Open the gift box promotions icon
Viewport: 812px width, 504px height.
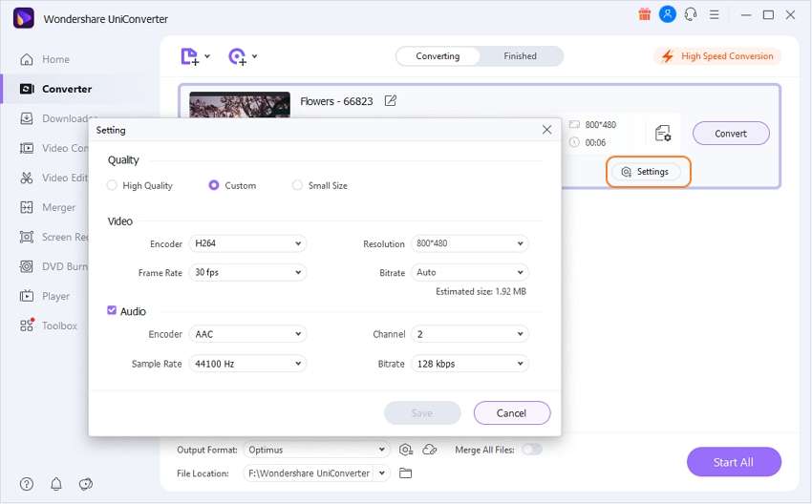click(644, 14)
